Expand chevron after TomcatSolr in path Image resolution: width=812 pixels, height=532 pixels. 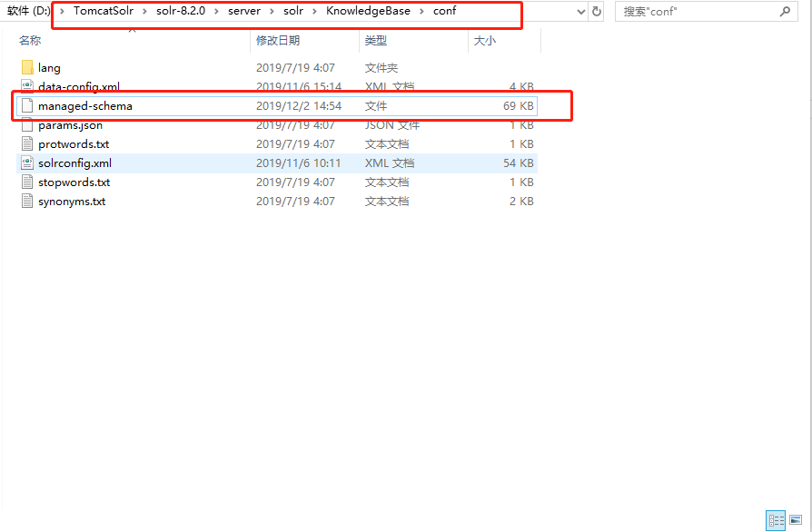pos(144,12)
